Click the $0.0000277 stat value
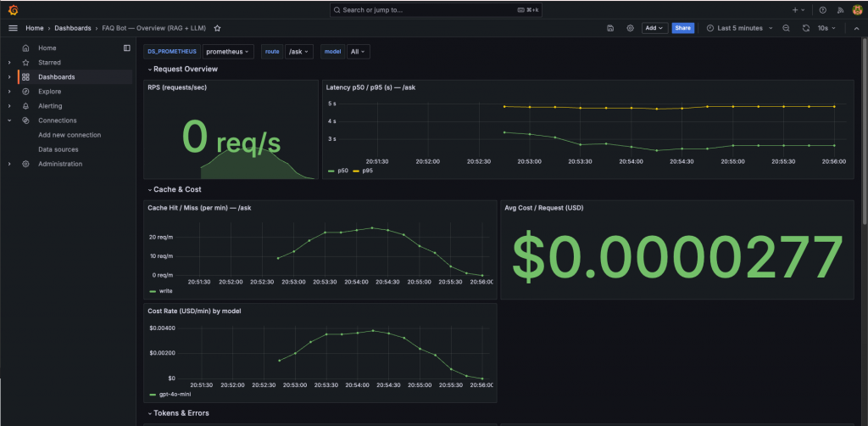The image size is (868, 426). [677, 257]
